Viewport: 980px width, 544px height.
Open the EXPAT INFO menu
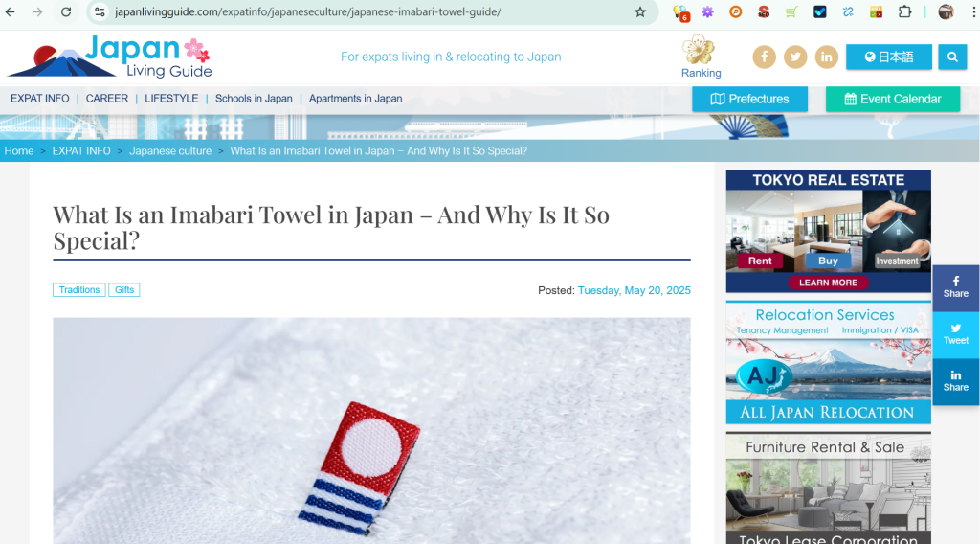40,99
